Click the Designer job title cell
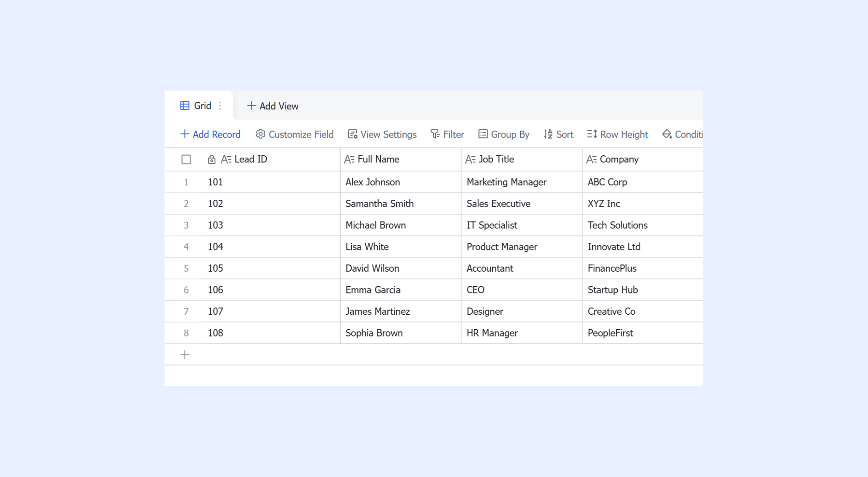 (x=522, y=312)
